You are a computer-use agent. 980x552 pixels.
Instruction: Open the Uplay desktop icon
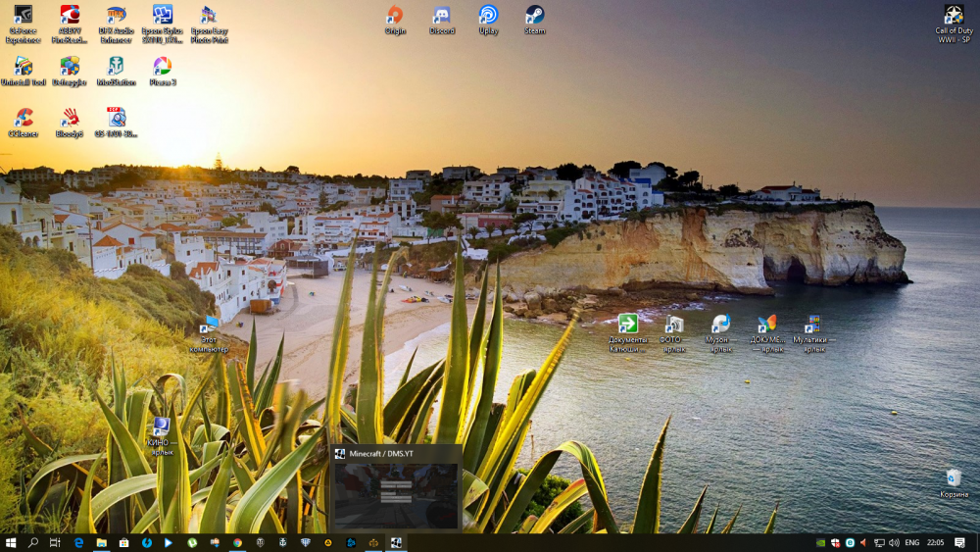pyautogui.click(x=488, y=16)
